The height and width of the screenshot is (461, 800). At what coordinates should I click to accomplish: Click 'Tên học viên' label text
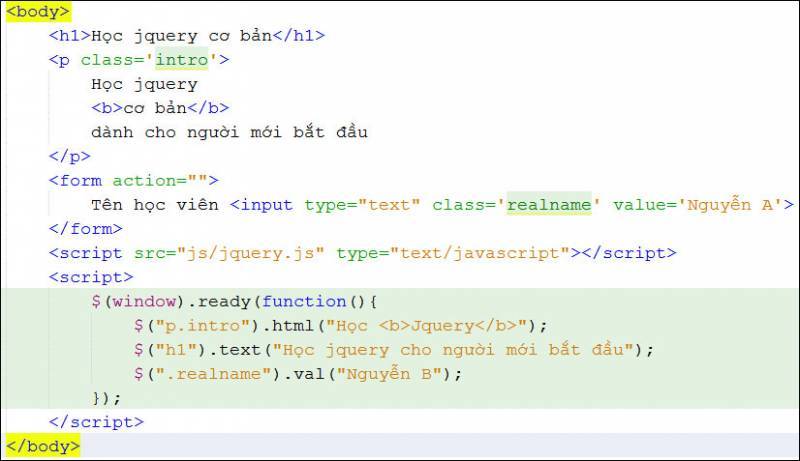[155, 204]
